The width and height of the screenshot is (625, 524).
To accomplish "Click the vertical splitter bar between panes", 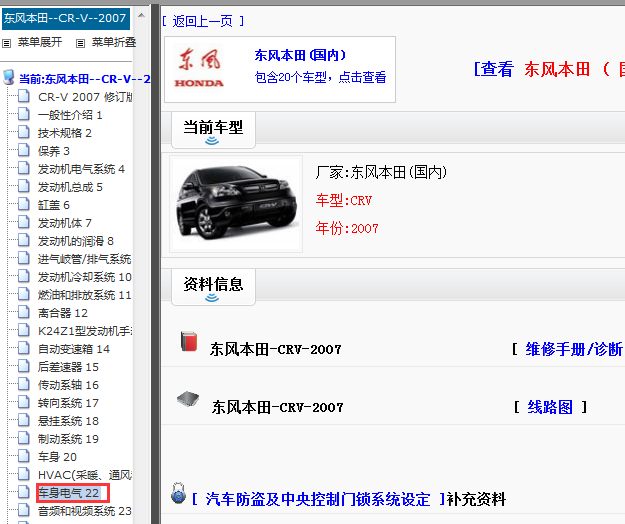I will pyautogui.click(x=155, y=264).
